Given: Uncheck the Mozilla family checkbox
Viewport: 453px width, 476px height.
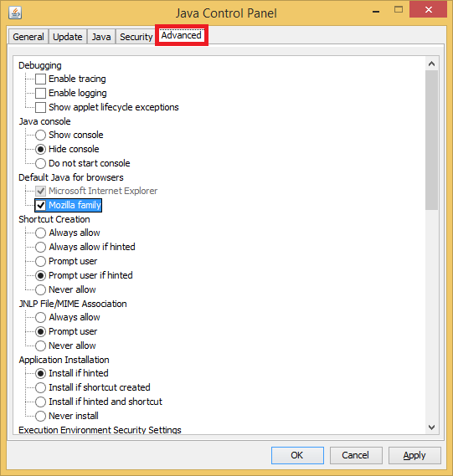Looking at the screenshot, I should (x=40, y=206).
